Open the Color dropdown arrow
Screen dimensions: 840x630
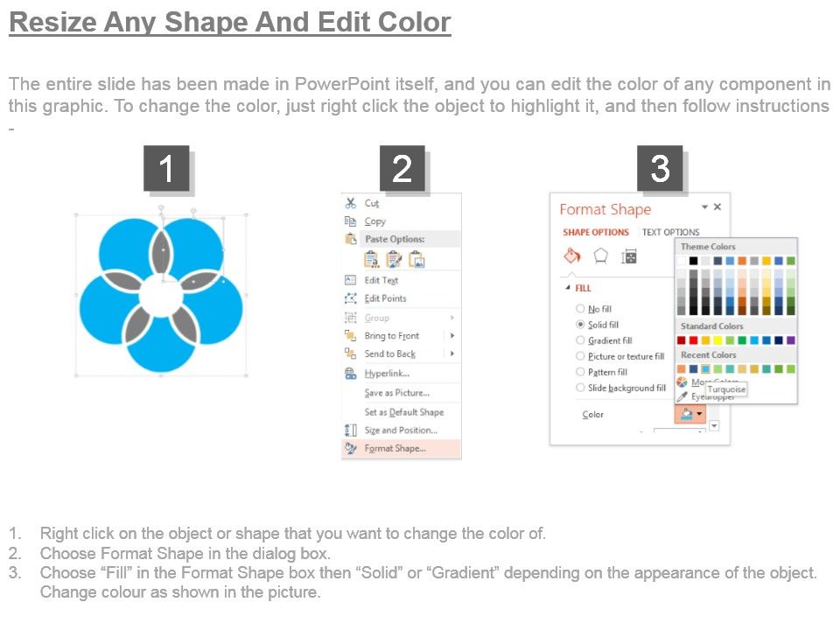pos(699,414)
